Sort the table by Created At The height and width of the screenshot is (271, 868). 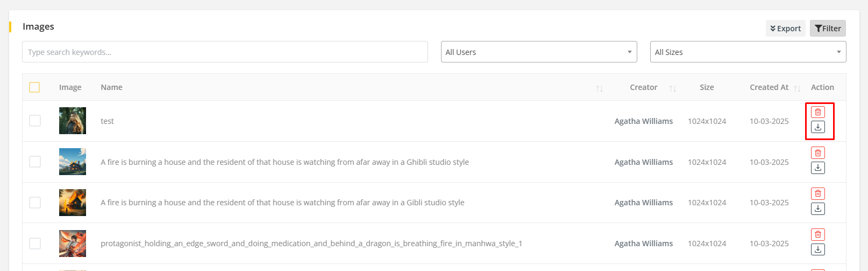tap(796, 88)
